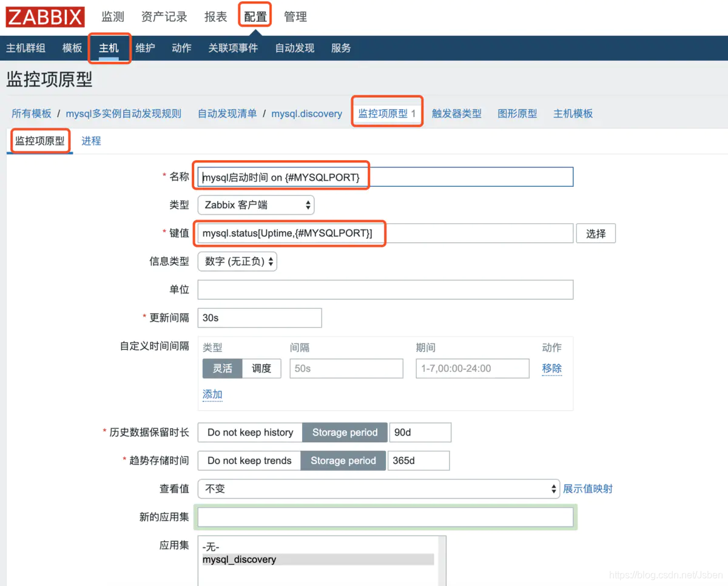Click 期间 field 1-7,00:00-24:00

pyautogui.click(x=473, y=368)
